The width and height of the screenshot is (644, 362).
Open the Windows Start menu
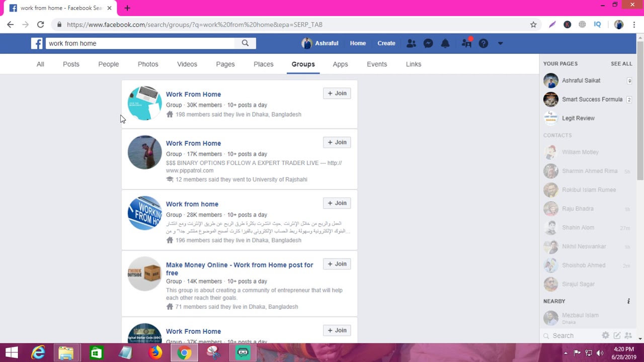click(x=12, y=353)
